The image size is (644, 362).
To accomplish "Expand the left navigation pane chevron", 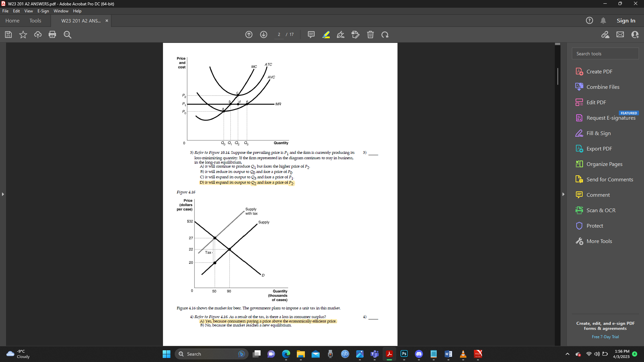I will [3, 194].
